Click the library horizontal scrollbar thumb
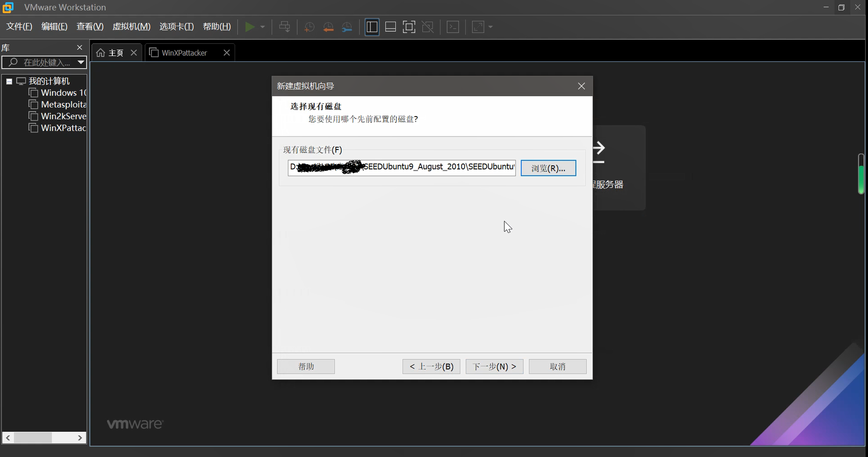This screenshot has width=868, height=457. coord(33,437)
